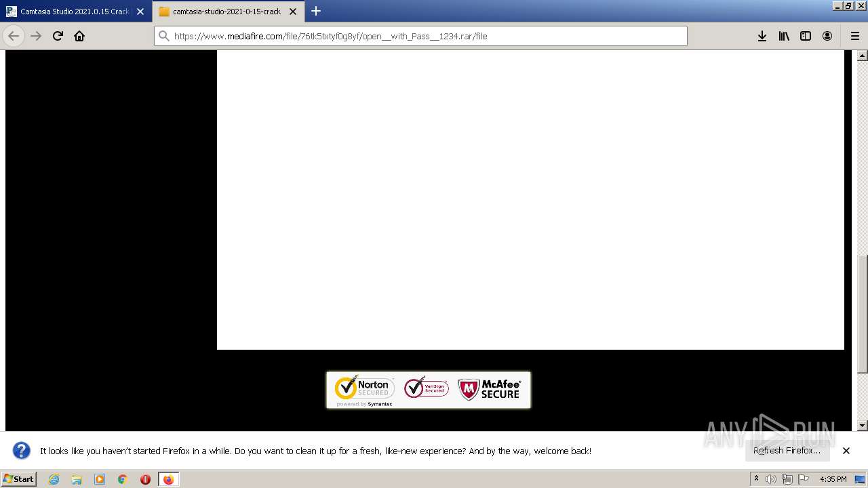The height and width of the screenshot is (488, 868).
Task: Dismiss the Firefox refresh notification bar
Action: click(x=846, y=451)
